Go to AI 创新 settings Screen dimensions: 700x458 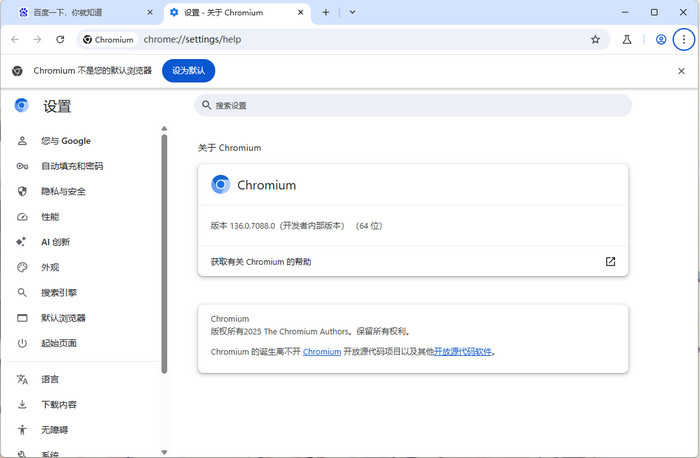(x=55, y=242)
